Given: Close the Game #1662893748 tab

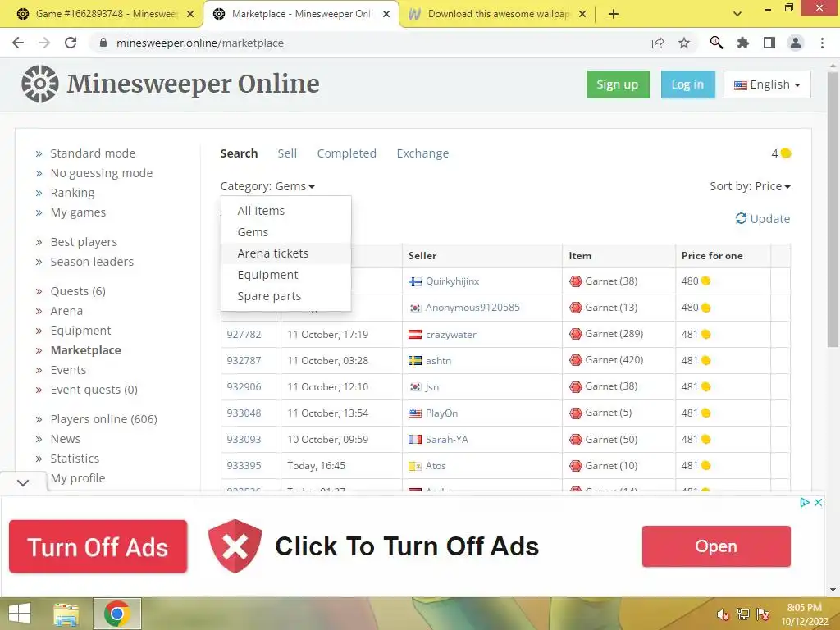Looking at the screenshot, I should click(190, 14).
